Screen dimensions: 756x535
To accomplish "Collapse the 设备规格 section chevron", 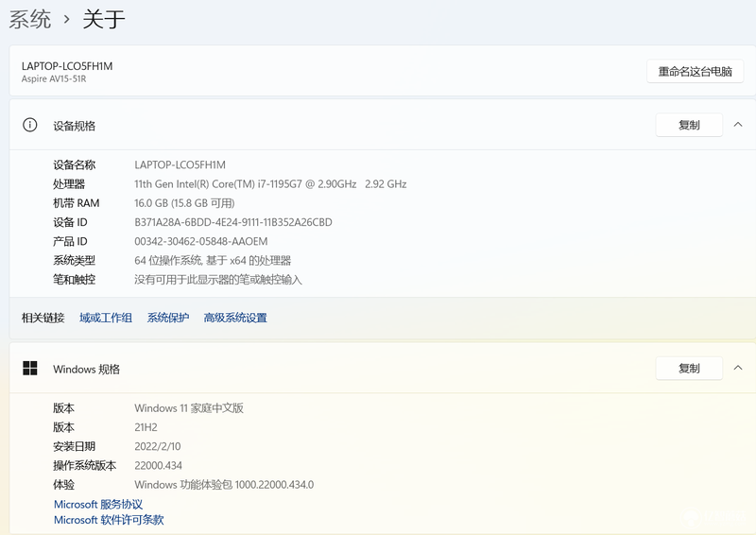I will click(x=738, y=125).
